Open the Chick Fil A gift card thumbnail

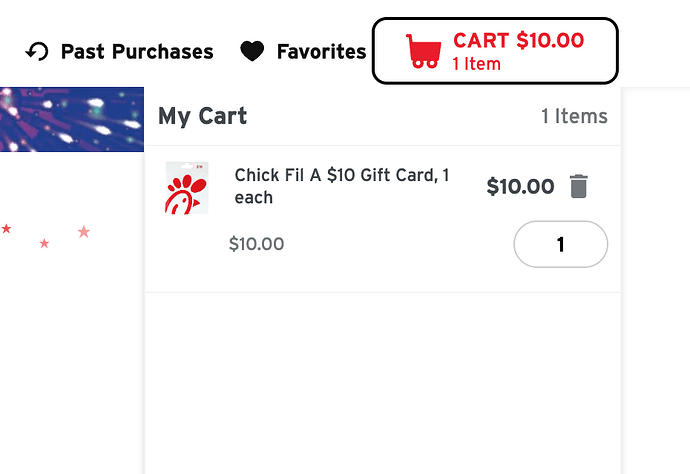click(187, 188)
